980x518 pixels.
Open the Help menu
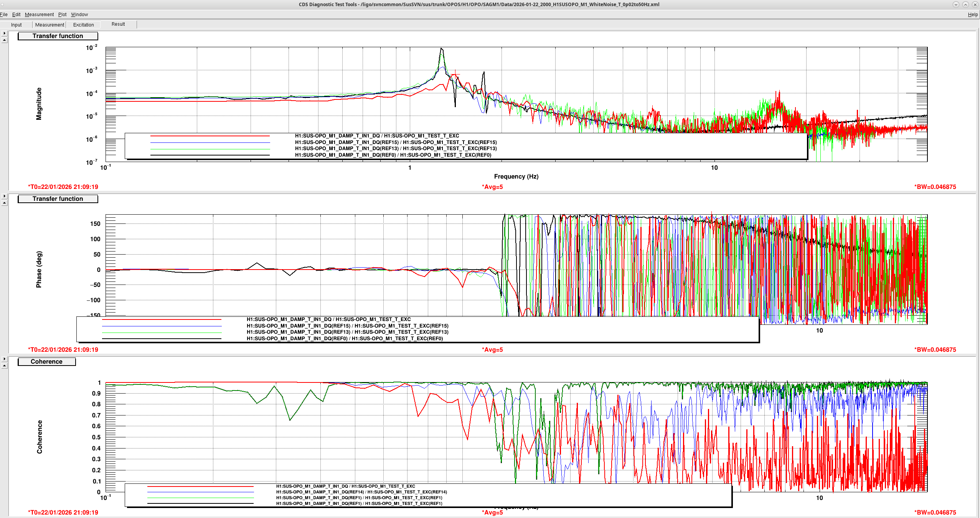(972, 15)
